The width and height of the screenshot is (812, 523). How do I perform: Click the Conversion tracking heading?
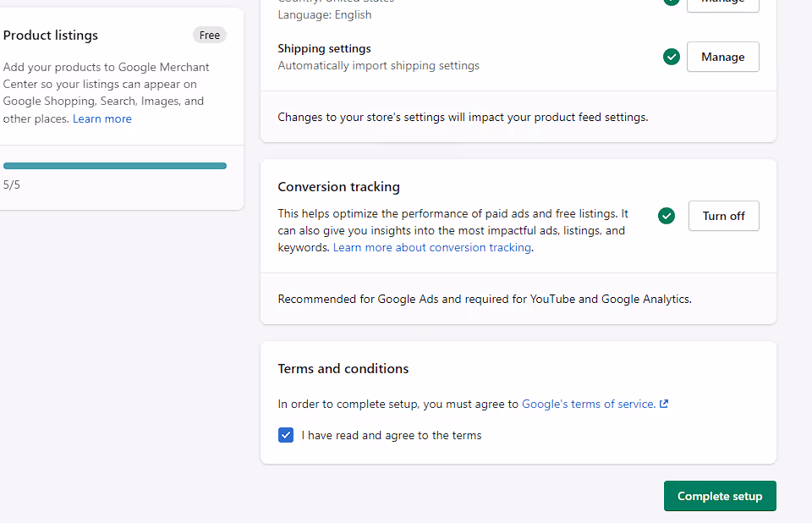click(x=338, y=186)
